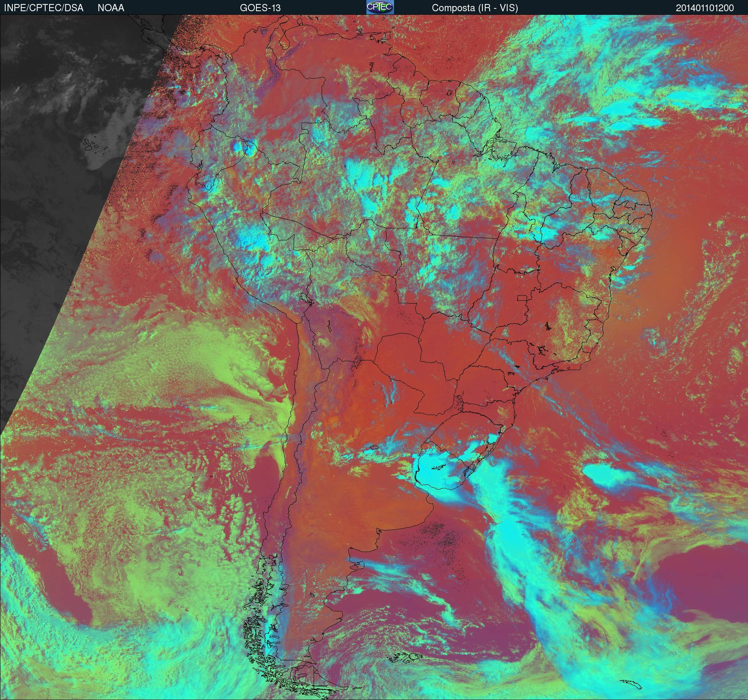Click the GOES-13 satellite label
The width and height of the screenshot is (748, 700).
[260, 8]
